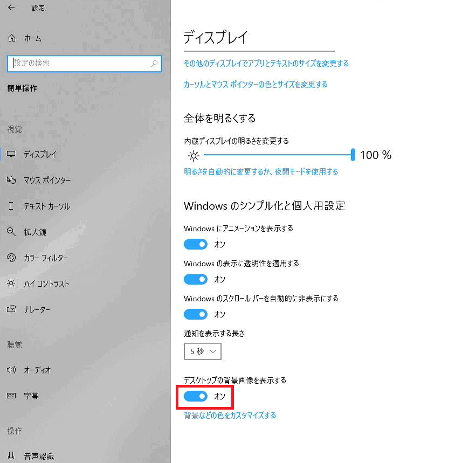Click the 聴覚 category label
Viewport: 476px width, 463px height.
click(15, 344)
